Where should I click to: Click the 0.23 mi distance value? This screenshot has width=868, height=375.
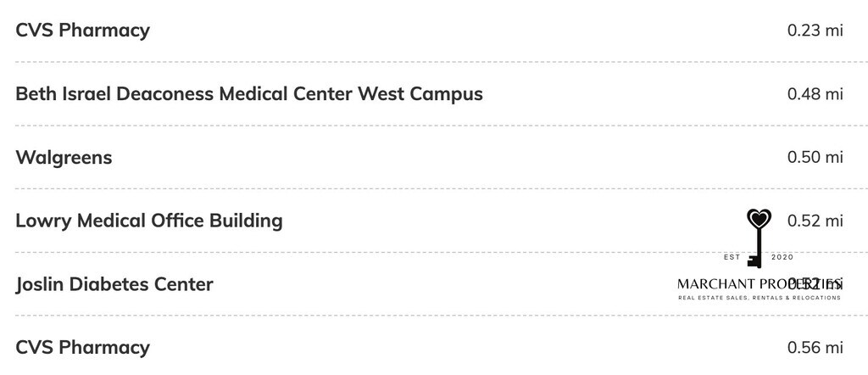coord(815,30)
